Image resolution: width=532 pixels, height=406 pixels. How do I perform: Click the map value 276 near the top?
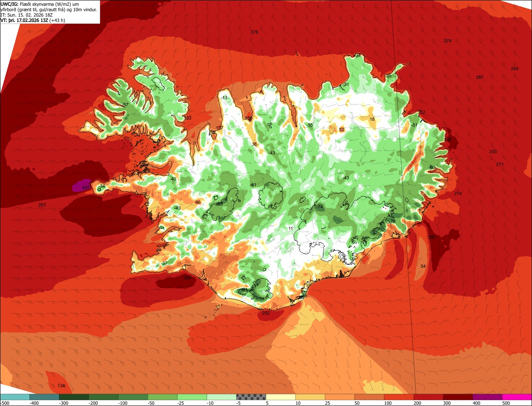click(254, 32)
